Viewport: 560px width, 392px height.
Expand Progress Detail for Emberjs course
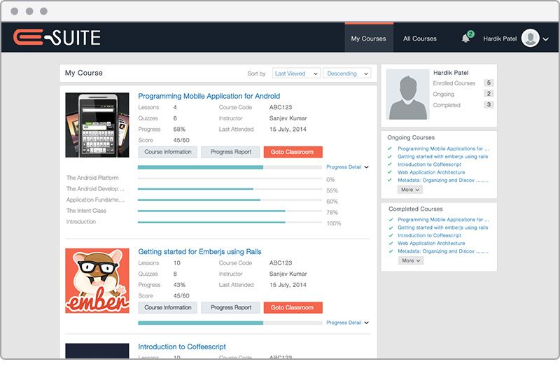pyautogui.click(x=347, y=323)
